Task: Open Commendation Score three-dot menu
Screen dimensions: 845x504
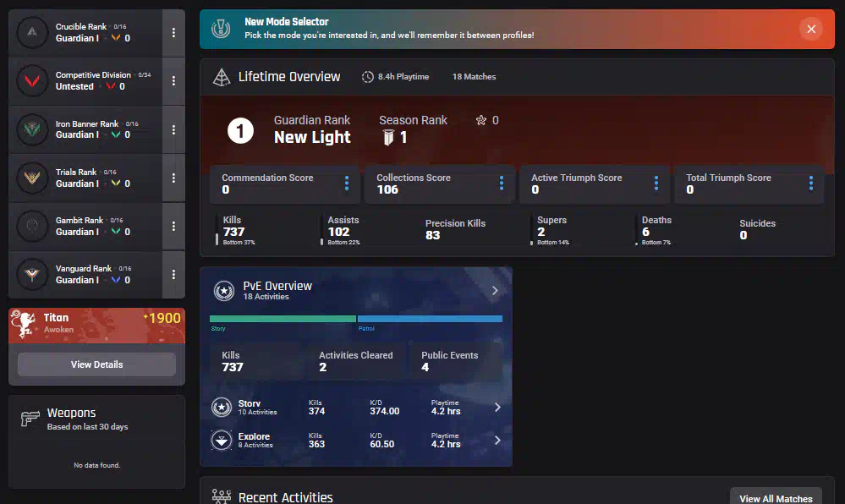Action: (347, 184)
